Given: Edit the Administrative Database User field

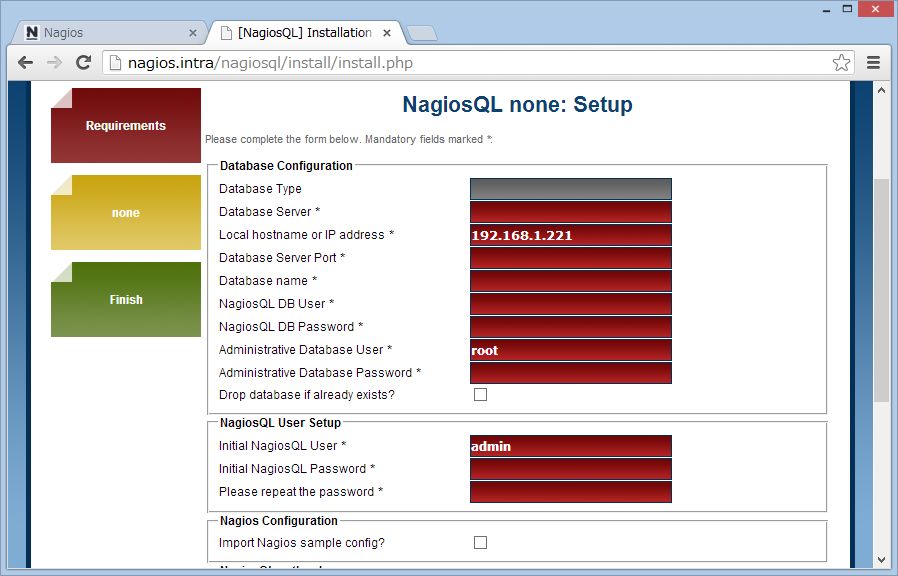Looking at the screenshot, I should pyautogui.click(x=571, y=350).
